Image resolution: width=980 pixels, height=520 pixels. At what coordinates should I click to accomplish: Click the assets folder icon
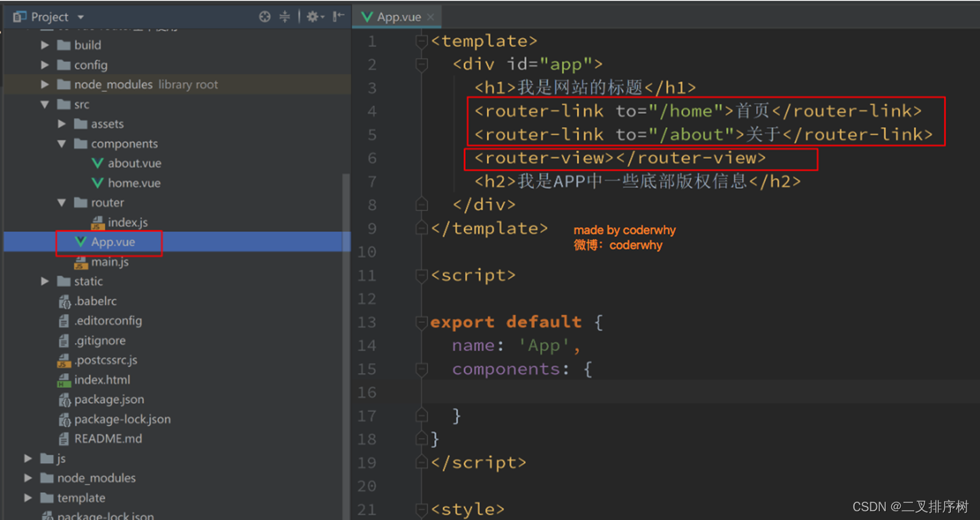tap(81, 124)
